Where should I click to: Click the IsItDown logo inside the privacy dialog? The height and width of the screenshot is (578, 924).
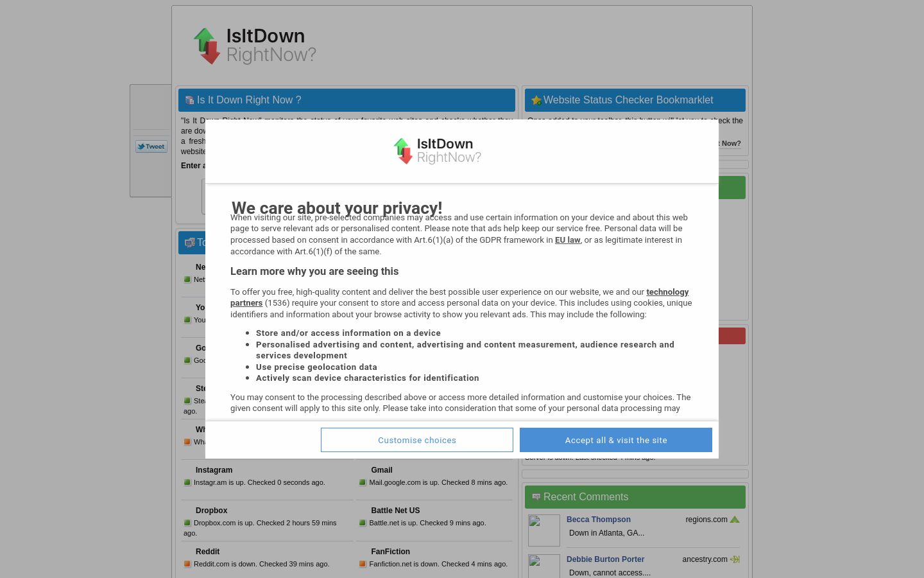[x=436, y=151]
